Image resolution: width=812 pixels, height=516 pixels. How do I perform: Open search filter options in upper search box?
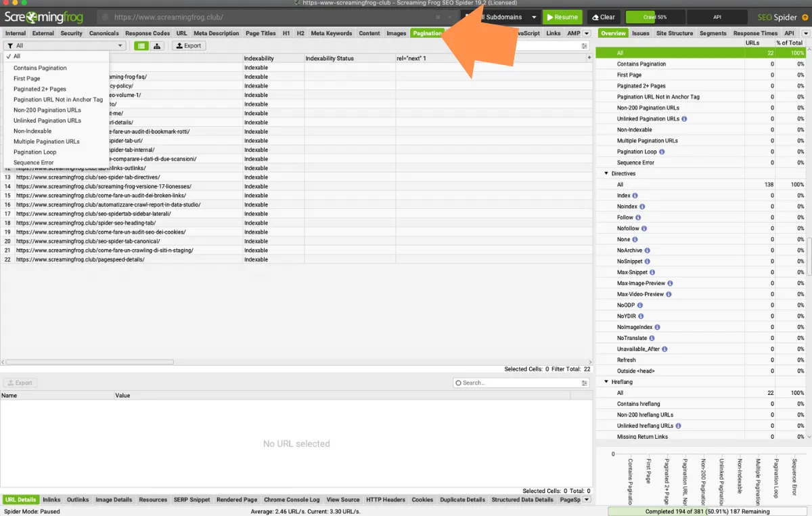pos(585,46)
